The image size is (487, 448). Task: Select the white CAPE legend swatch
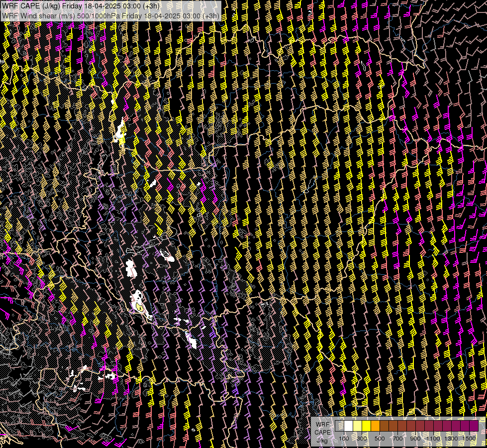point(349,426)
